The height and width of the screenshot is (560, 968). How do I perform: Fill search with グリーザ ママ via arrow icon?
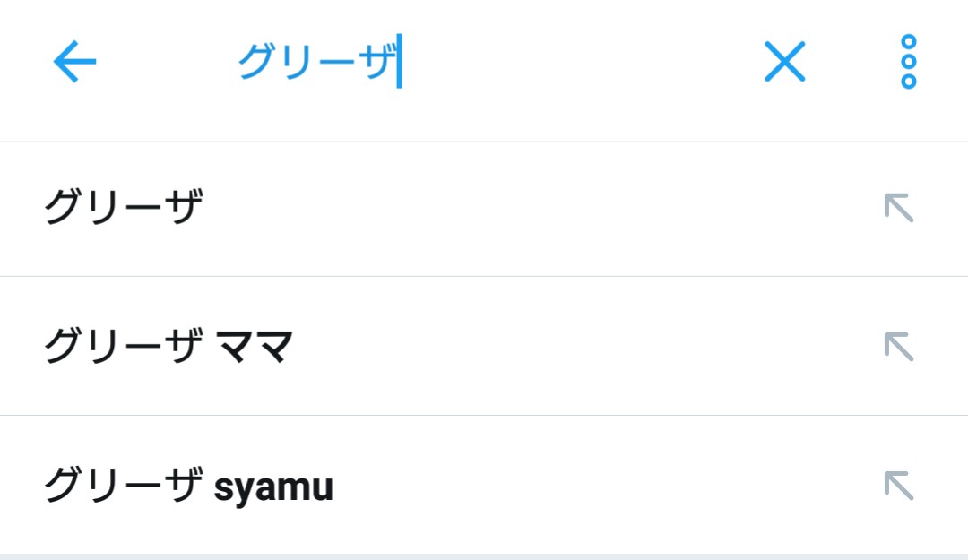(898, 346)
